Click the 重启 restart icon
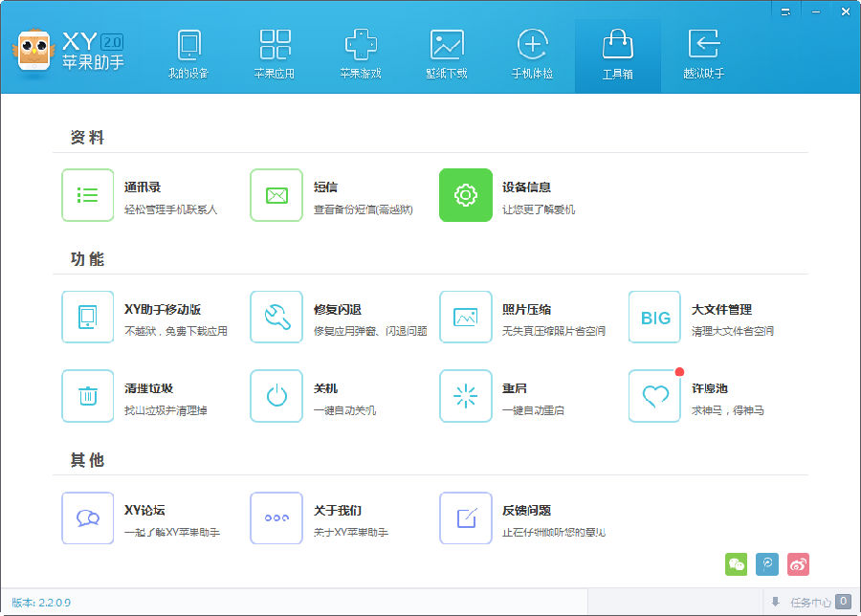This screenshot has height=616, width=861. tap(466, 396)
